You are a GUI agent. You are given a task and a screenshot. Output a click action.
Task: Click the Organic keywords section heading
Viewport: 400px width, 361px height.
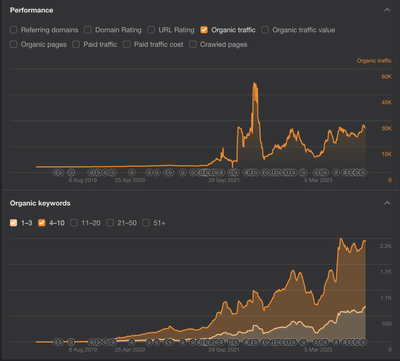pyautogui.click(x=40, y=203)
